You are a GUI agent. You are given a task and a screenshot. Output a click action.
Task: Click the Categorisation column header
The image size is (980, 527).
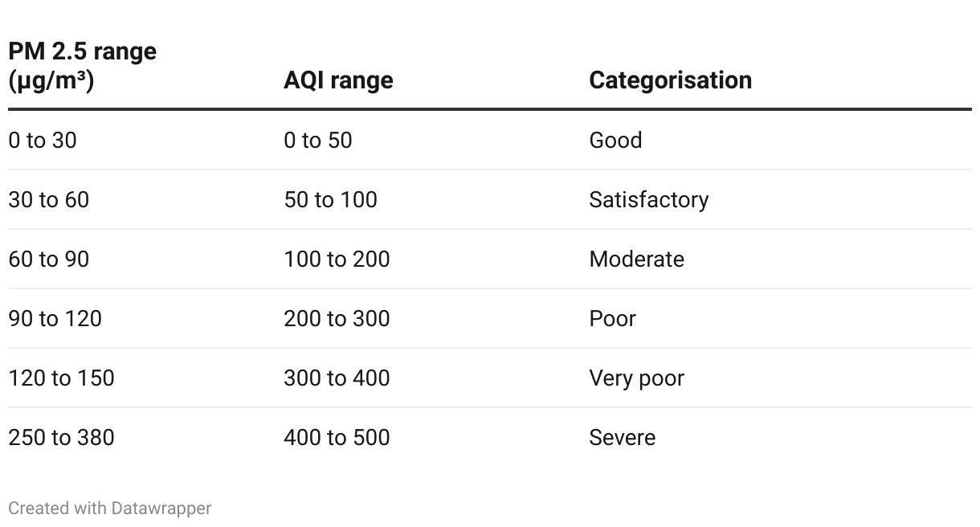click(671, 80)
